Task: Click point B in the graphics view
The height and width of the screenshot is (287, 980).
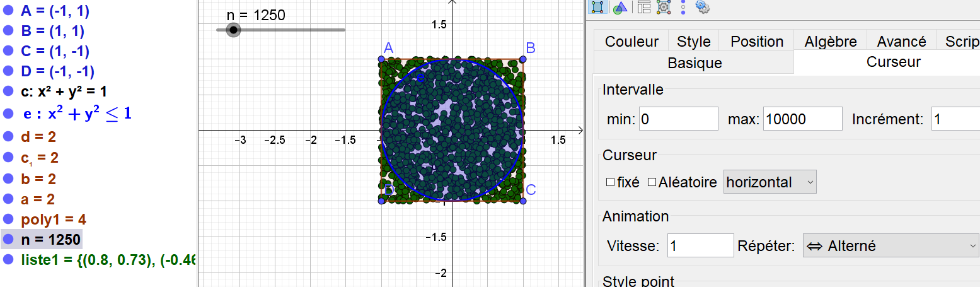Action: pos(522,59)
